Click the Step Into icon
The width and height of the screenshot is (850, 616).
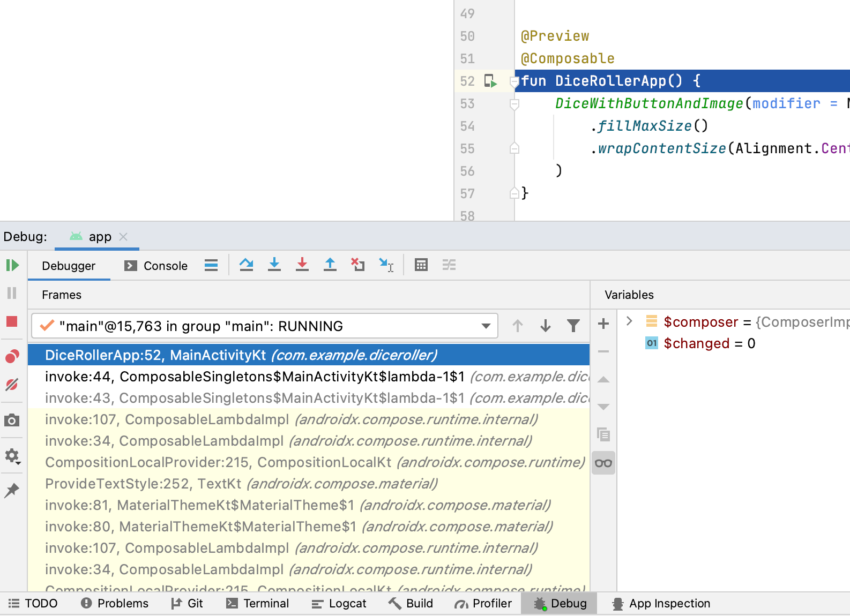coord(274,265)
